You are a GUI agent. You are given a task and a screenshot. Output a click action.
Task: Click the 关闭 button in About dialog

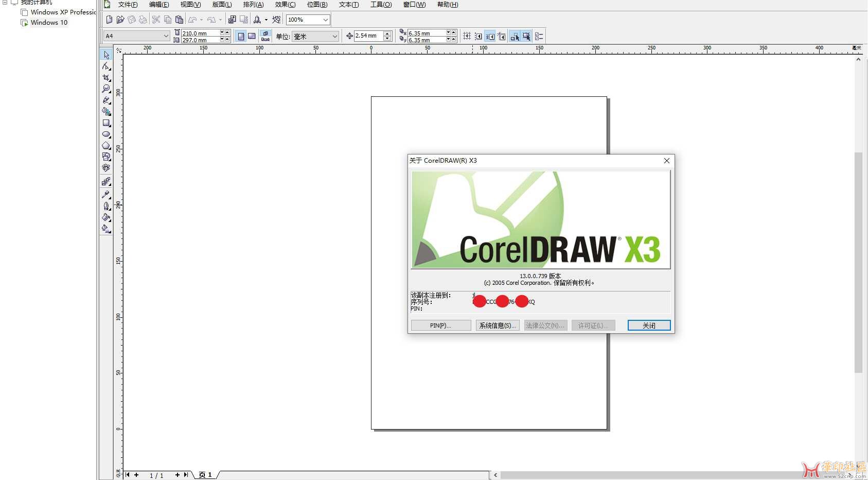coord(649,325)
